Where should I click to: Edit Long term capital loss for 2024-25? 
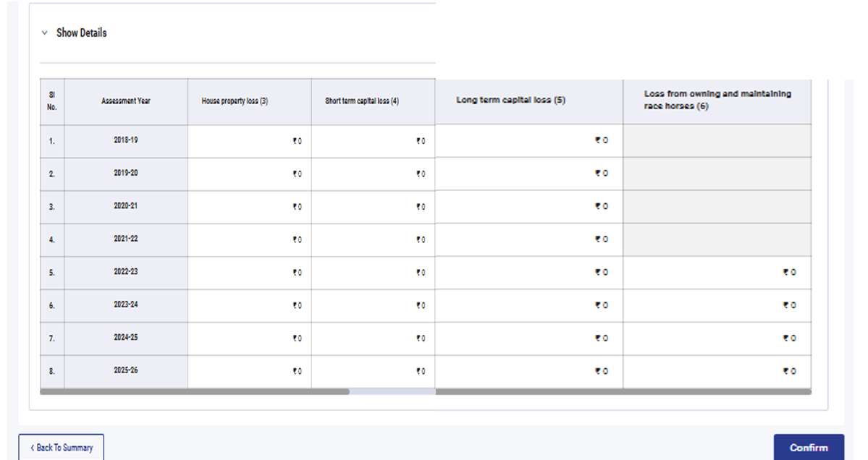click(529, 338)
